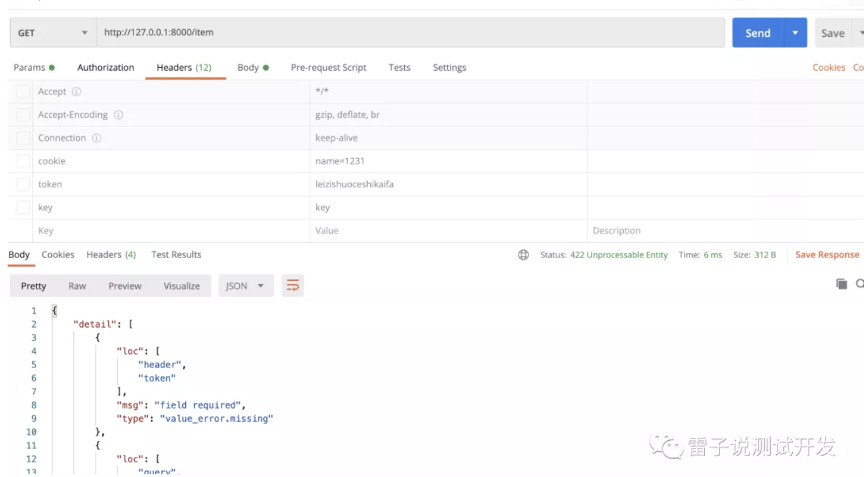Click the "312 B" response size
The height and width of the screenshot is (477, 868).
(765, 255)
